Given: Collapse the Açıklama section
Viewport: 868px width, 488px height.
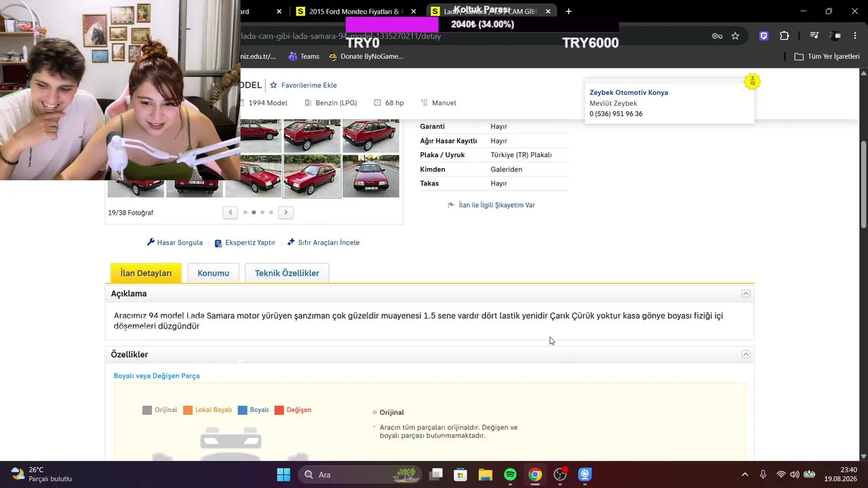Looking at the screenshot, I should (746, 293).
